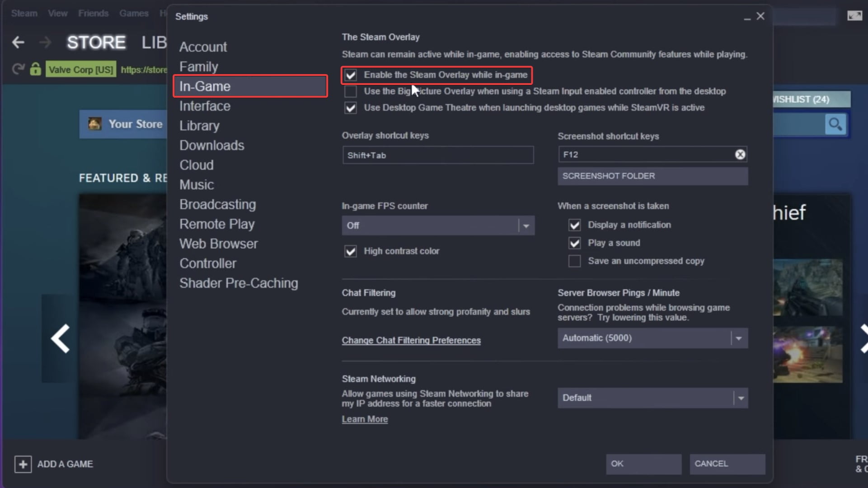This screenshot has width=868, height=488.
Task: Close the Settings dialog
Action: 760,16
